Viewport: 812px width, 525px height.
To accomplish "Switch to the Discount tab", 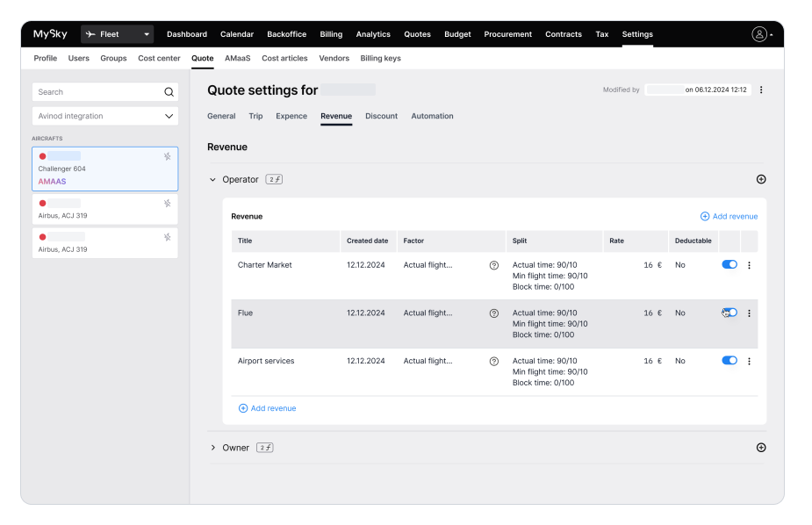I will (381, 116).
